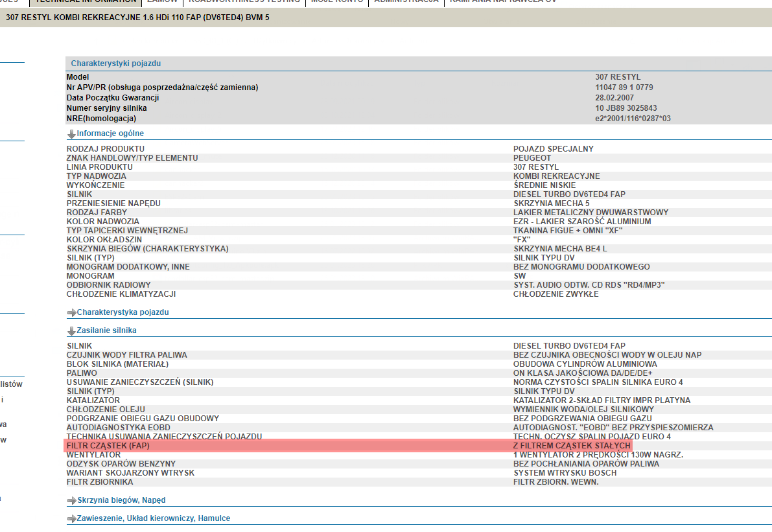Image resolution: width=772 pixels, height=532 pixels.
Task: Click the NRE(homologacja) label
Action: point(101,119)
